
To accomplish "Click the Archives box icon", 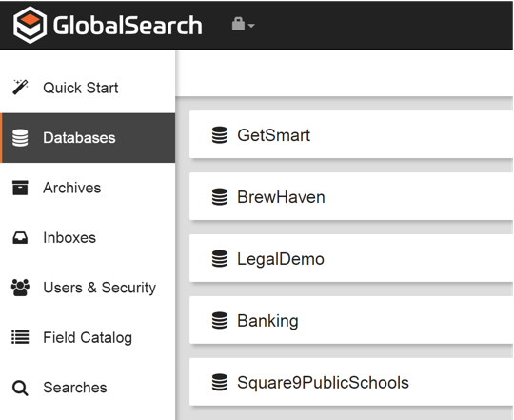I will 20,188.
